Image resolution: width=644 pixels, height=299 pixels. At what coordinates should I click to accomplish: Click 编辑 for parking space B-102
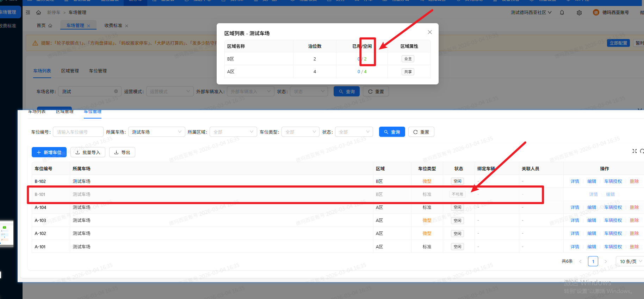[592, 182]
